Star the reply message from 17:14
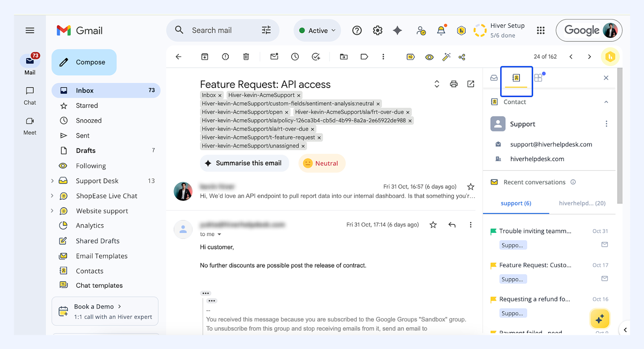Screen dimensions: 644x349 pyautogui.click(x=433, y=225)
